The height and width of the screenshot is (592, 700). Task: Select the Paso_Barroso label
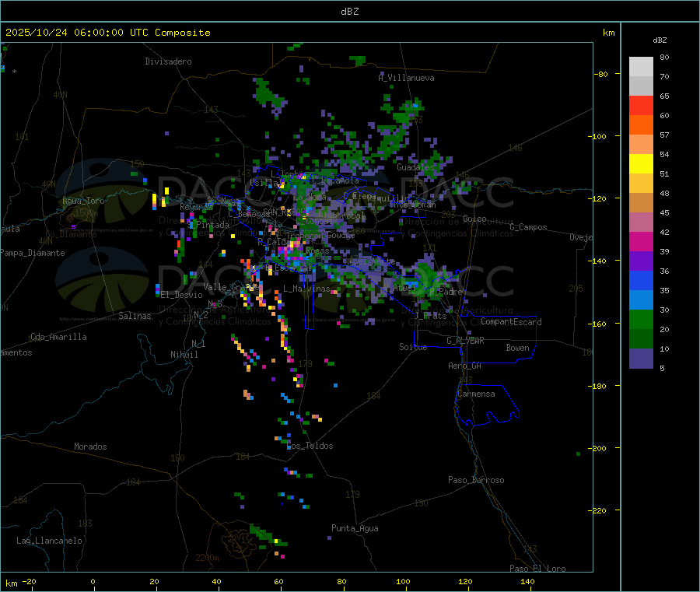476,480
